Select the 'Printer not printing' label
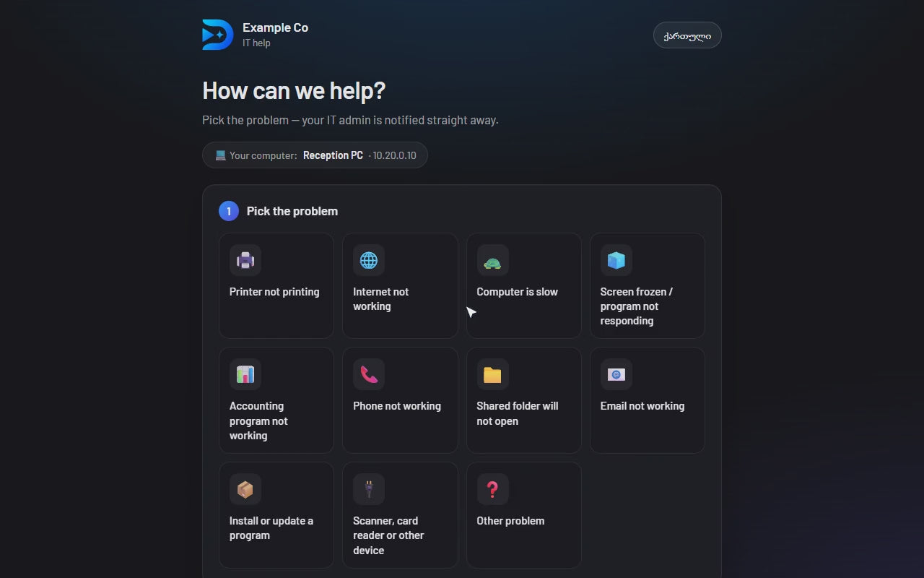The width and height of the screenshot is (924, 578). click(274, 292)
